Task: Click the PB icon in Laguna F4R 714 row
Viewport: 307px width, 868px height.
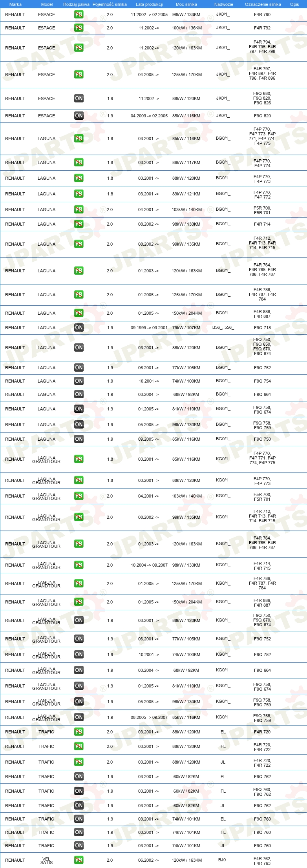Action: 79,224
